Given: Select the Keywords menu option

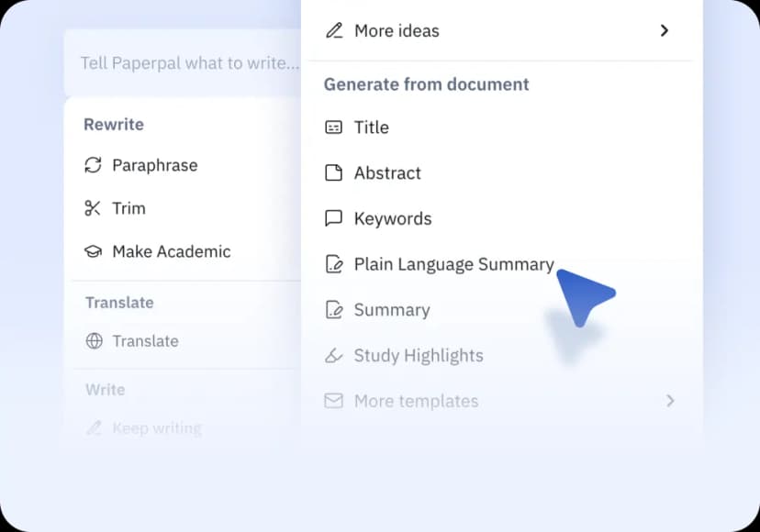Looking at the screenshot, I should point(501,218).
